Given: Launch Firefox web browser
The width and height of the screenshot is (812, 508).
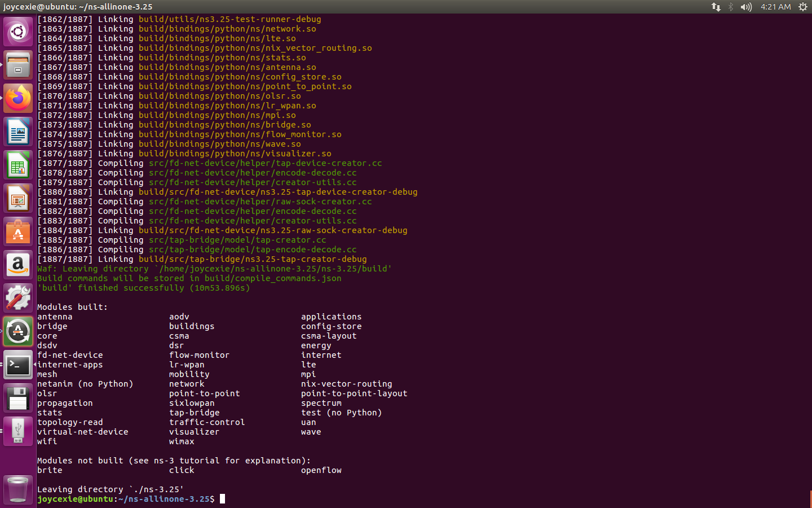Looking at the screenshot, I should 18,98.
